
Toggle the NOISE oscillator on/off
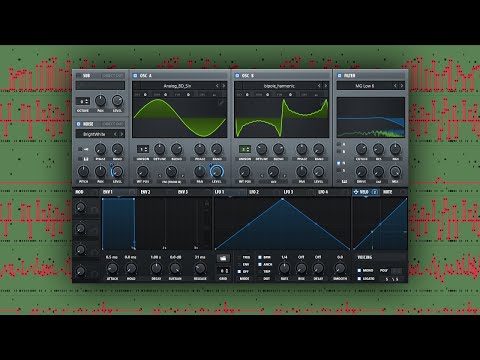(79, 124)
